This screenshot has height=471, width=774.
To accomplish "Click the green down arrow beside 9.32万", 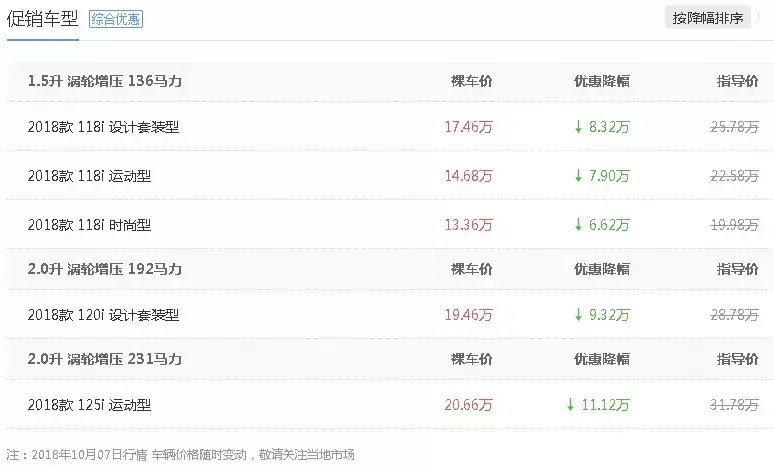I will 578,315.
